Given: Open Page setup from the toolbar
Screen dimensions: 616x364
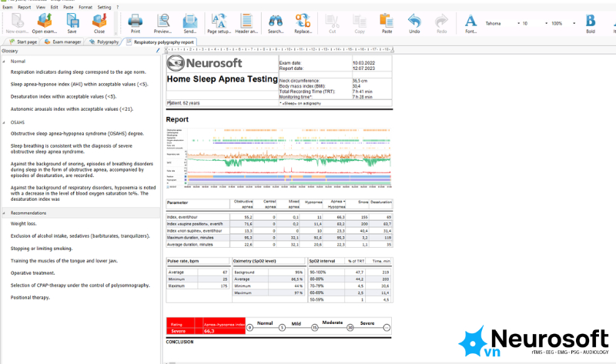Looking at the screenshot, I should [219, 23].
